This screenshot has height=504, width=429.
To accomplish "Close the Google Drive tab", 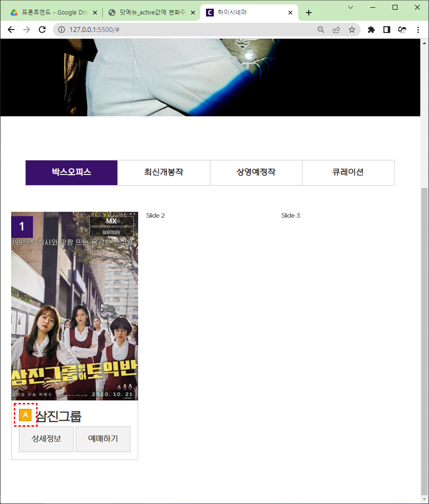I will coord(95,13).
